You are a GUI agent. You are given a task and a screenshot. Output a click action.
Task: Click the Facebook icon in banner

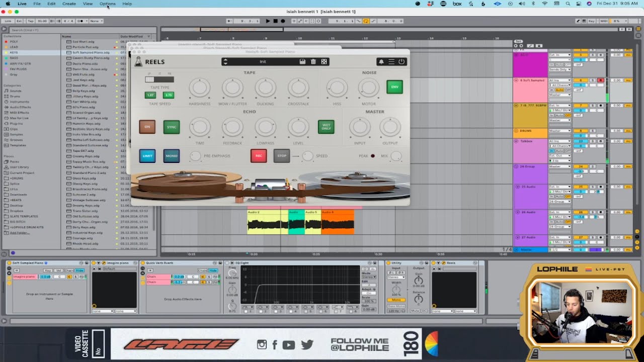point(275,344)
